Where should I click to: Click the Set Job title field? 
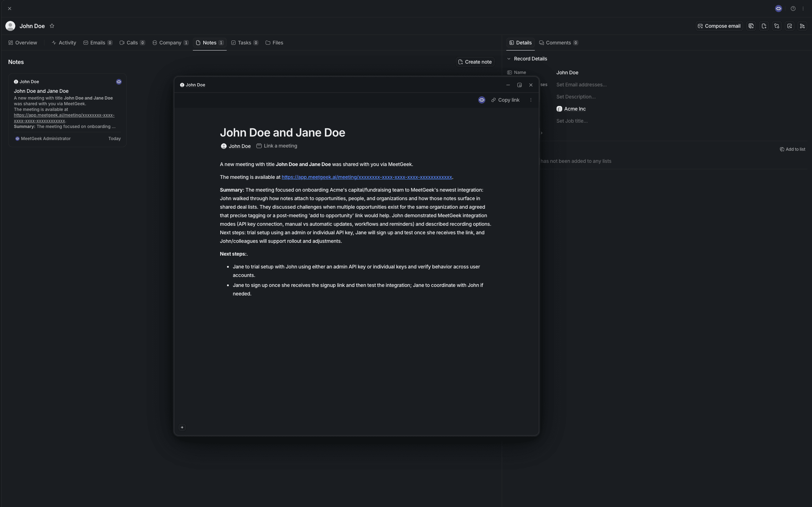point(572,121)
